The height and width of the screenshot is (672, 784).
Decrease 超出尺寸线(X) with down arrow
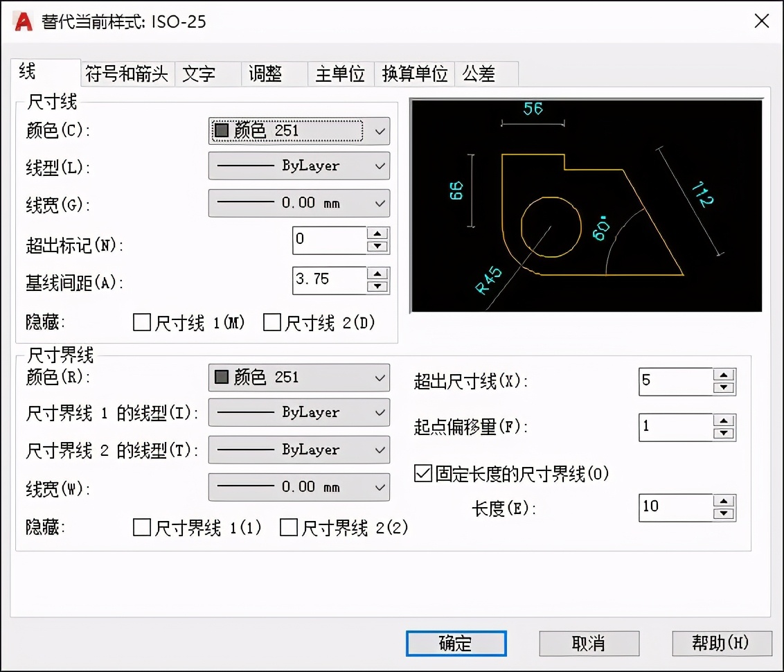coord(724,388)
